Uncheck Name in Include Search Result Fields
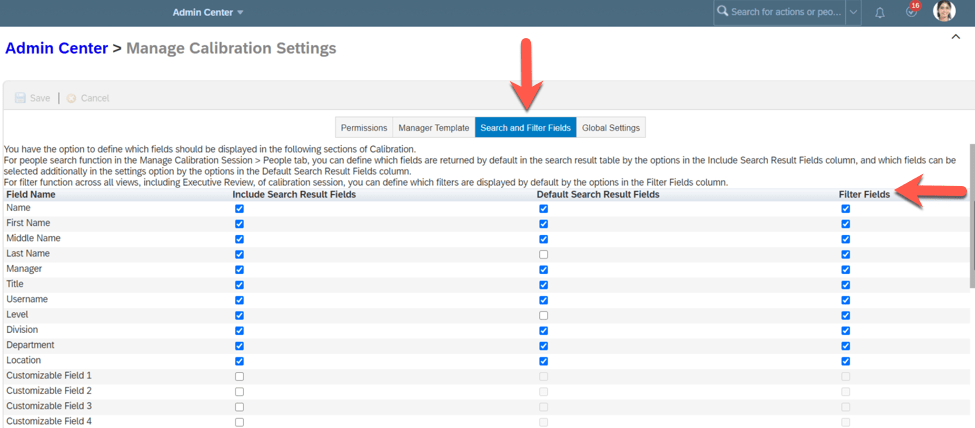The image size is (975, 428). tap(239, 209)
